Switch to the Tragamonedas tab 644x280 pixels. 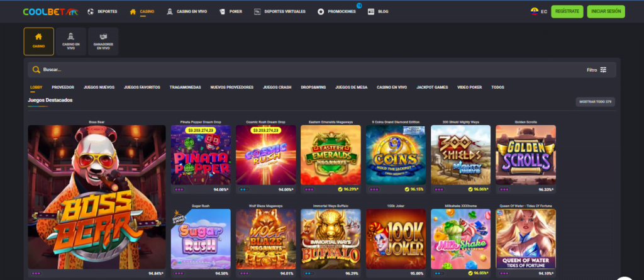coord(185,87)
